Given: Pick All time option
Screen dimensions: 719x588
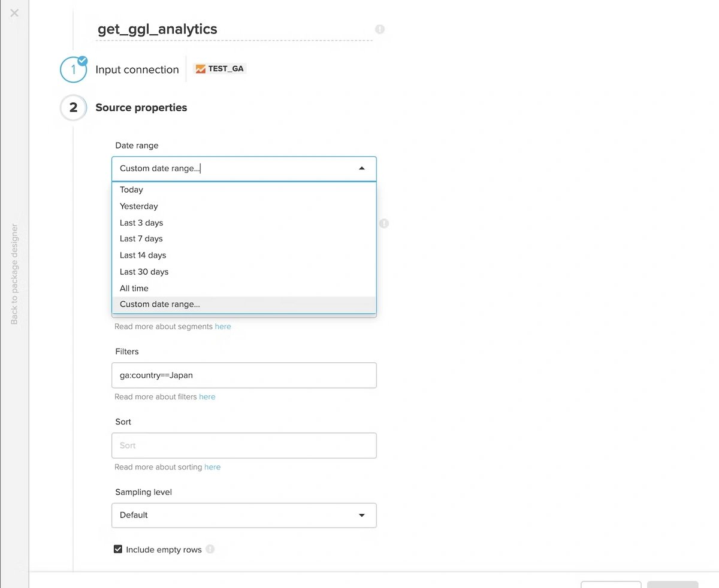Looking at the screenshot, I should coord(244,288).
